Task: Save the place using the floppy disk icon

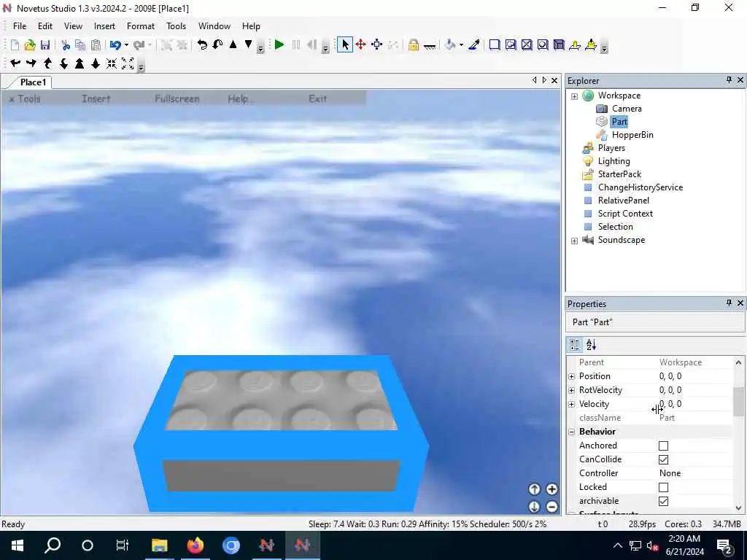Action: (45, 44)
